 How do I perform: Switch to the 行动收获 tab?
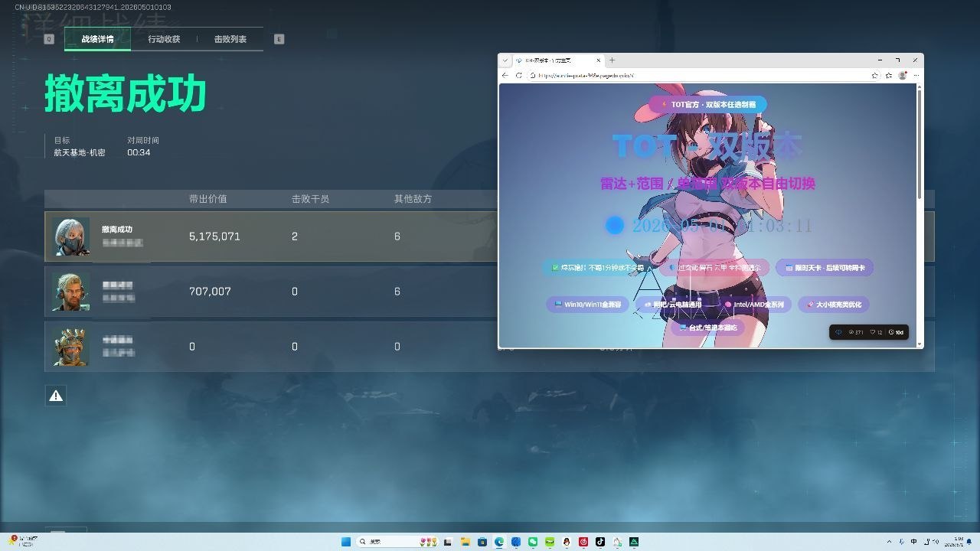(164, 39)
